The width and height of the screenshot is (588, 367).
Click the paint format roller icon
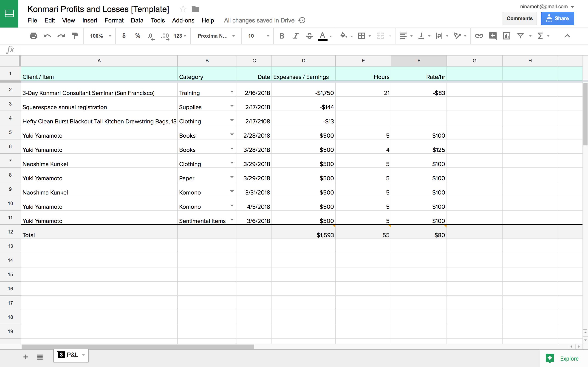pyautogui.click(x=75, y=36)
